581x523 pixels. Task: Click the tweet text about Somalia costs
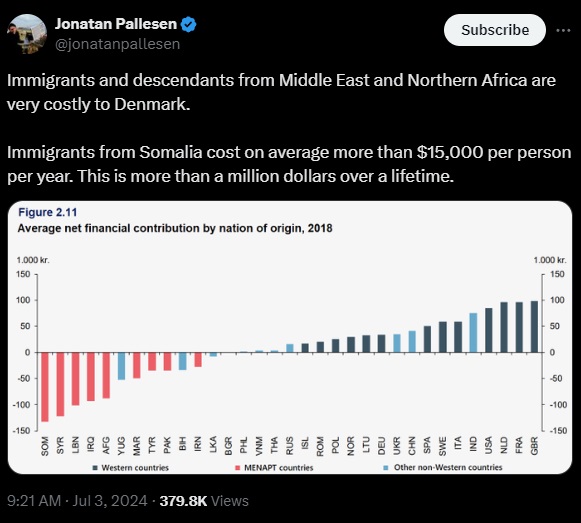point(289,164)
